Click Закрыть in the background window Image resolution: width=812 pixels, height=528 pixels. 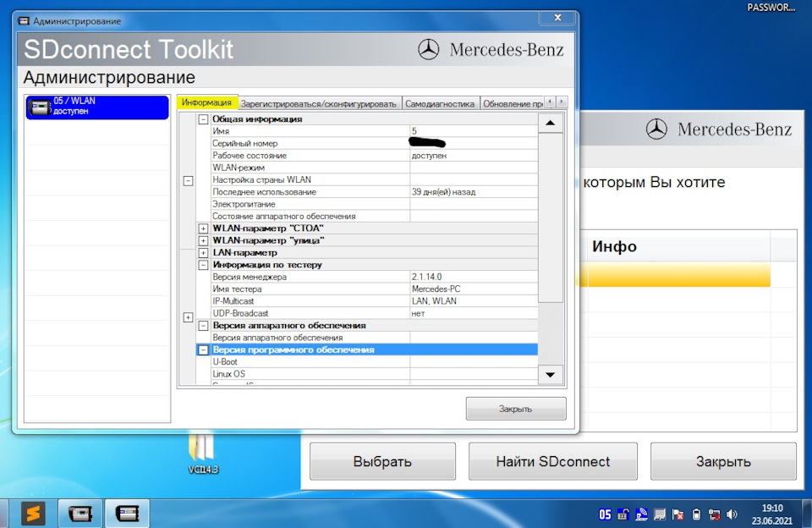point(723,461)
